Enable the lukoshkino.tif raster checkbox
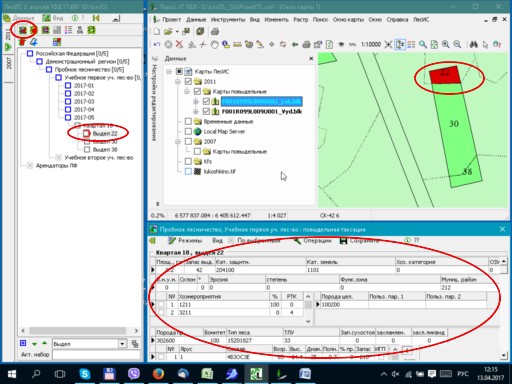Image resolution: width=512 pixels, height=384 pixels. 188,171
